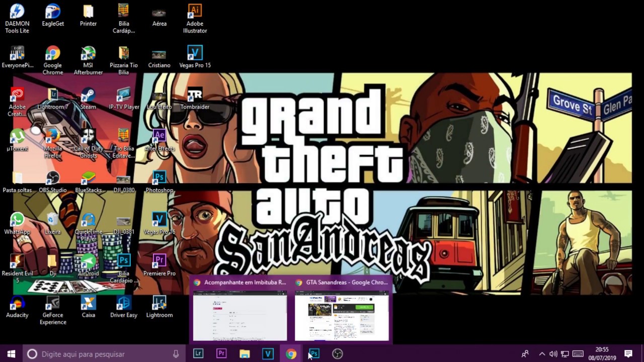Open the Acompanhante em Imbituba Chrome preview
This screenshot has height=362, width=644.
pos(240,310)
